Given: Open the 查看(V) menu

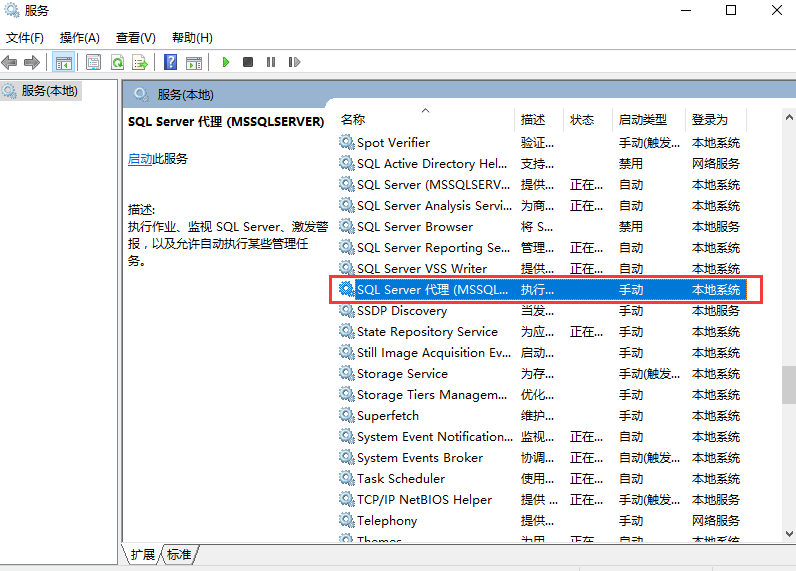Looking at the screenshot, I should [x=136, y=38].
